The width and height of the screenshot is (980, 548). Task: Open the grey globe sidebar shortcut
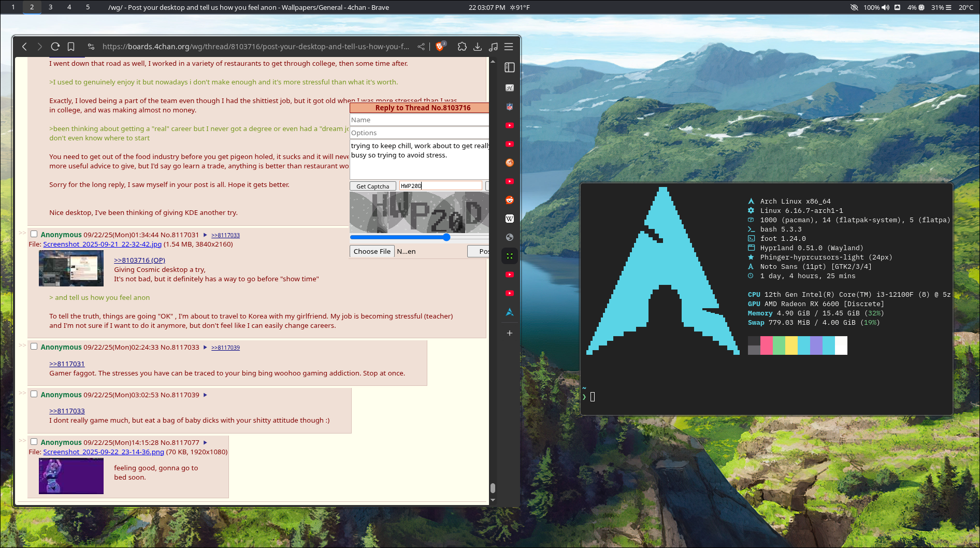[510, 237]
